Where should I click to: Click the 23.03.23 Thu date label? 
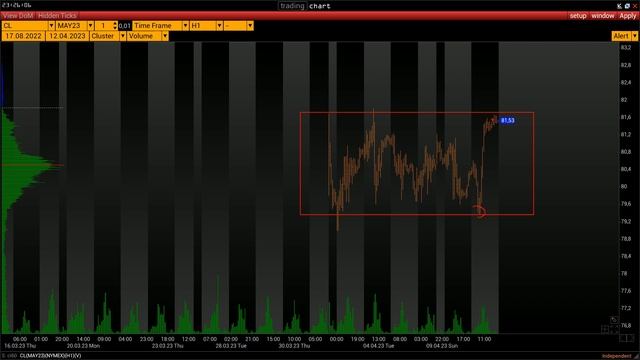pos(168,346)
